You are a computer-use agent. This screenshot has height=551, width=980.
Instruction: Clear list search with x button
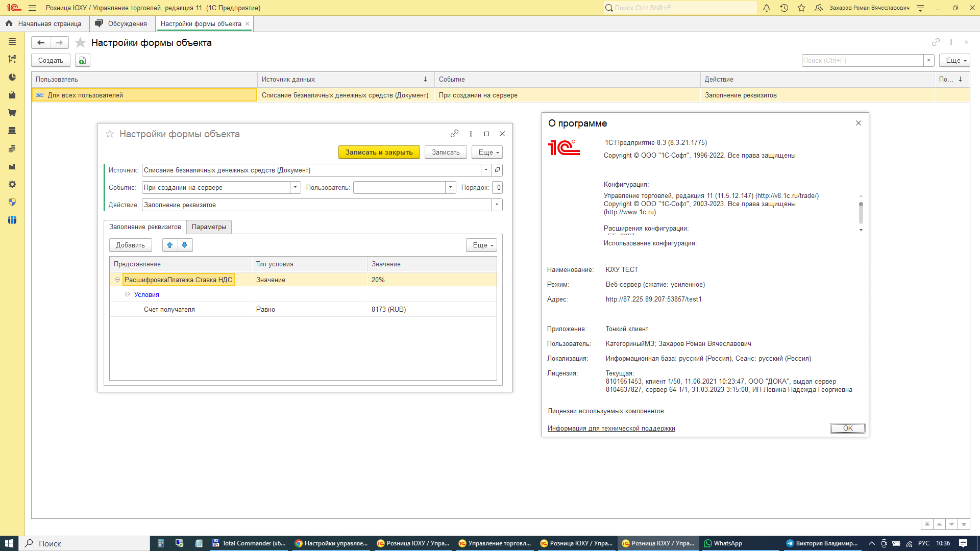(x=929, y=60)
